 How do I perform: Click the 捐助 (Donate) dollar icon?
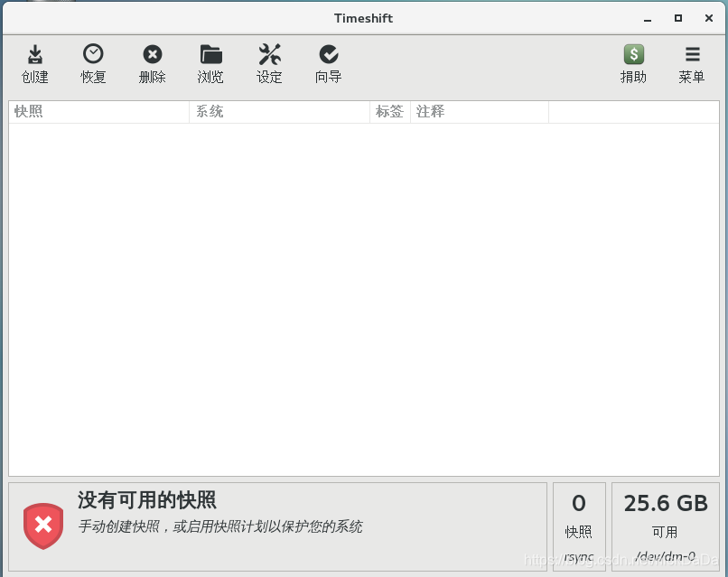(x=634, y=54)
